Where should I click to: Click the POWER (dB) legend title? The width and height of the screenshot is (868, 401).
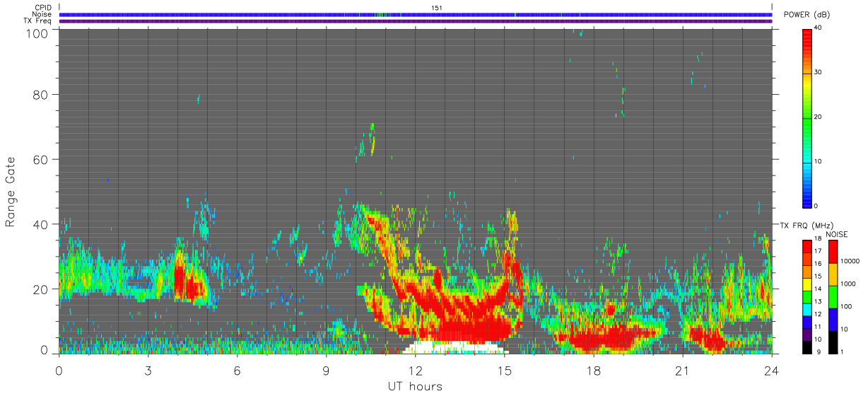[807, 15]
